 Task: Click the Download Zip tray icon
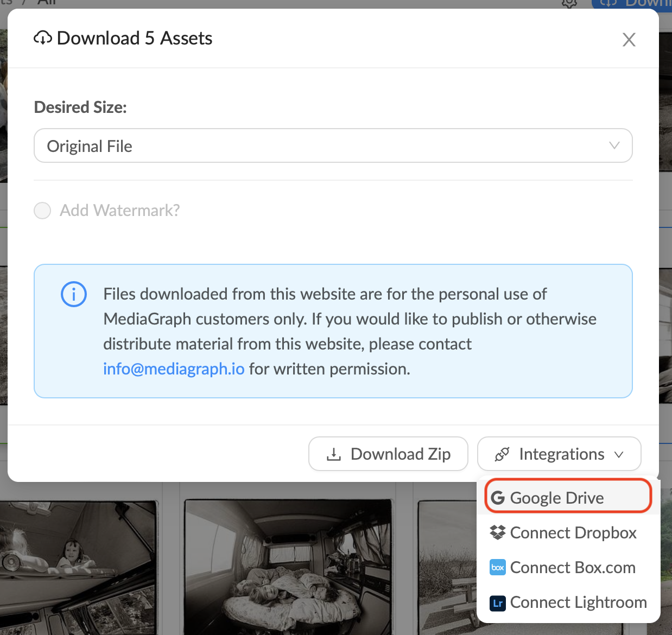pos(334,454)
